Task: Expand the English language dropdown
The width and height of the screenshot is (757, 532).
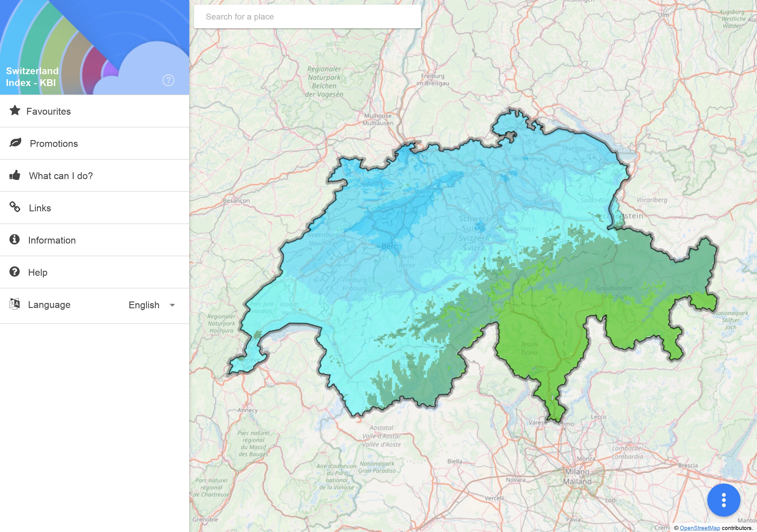Action: pos(144,305)
